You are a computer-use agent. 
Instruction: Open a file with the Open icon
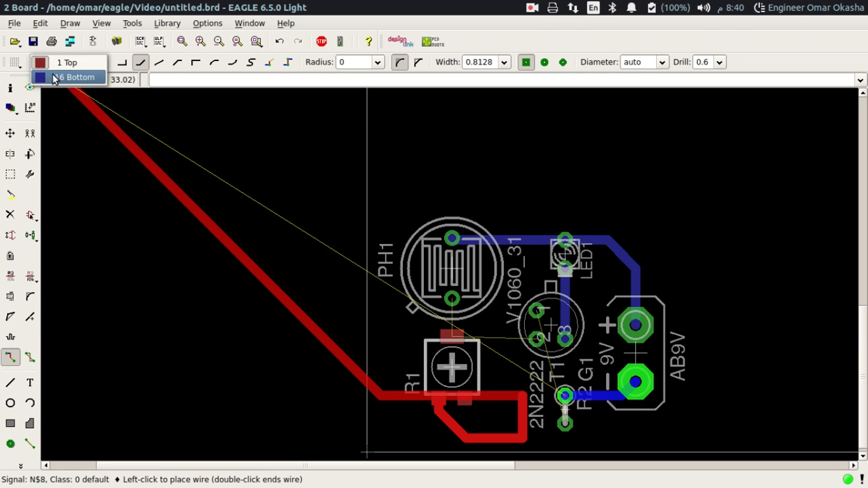[15, 42]
